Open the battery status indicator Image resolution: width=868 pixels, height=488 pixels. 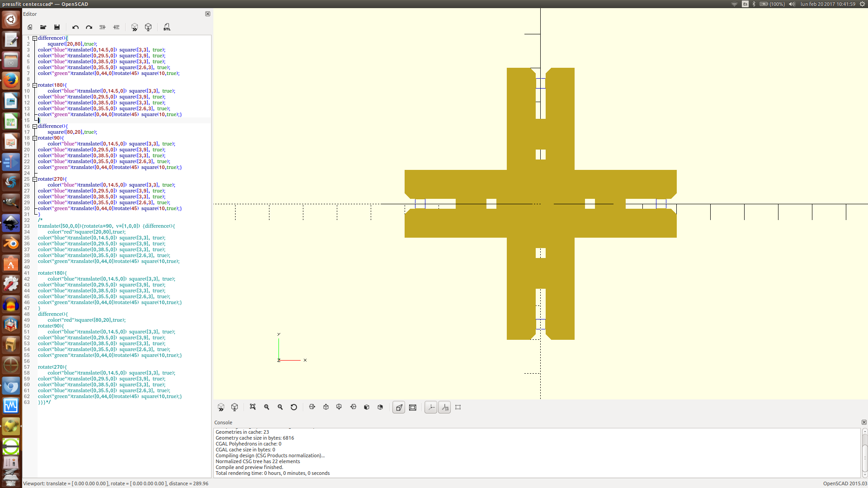[772, 4]
